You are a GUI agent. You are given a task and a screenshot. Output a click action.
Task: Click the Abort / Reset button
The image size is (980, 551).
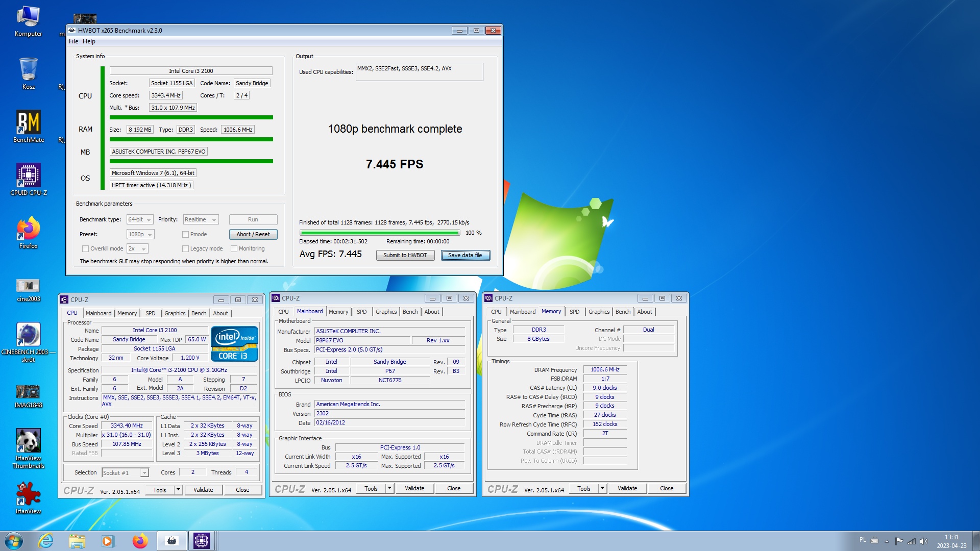click(x=253, y=234)
